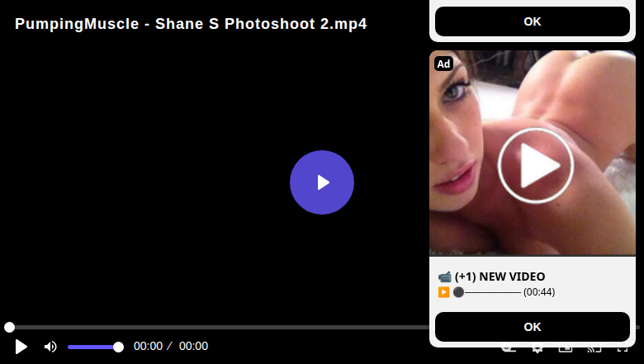Click the elapsed time 00:00 display
The width and height of the screenshot is (644, 364).
(149, 346)
